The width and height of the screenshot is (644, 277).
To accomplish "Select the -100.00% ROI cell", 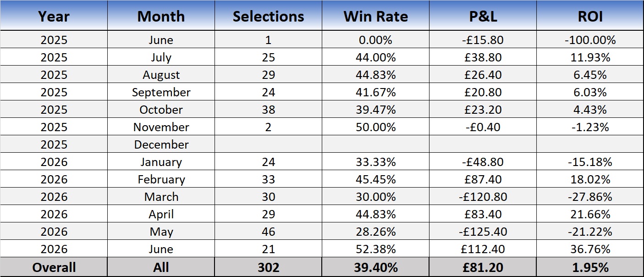I will [x=590, y=40].
